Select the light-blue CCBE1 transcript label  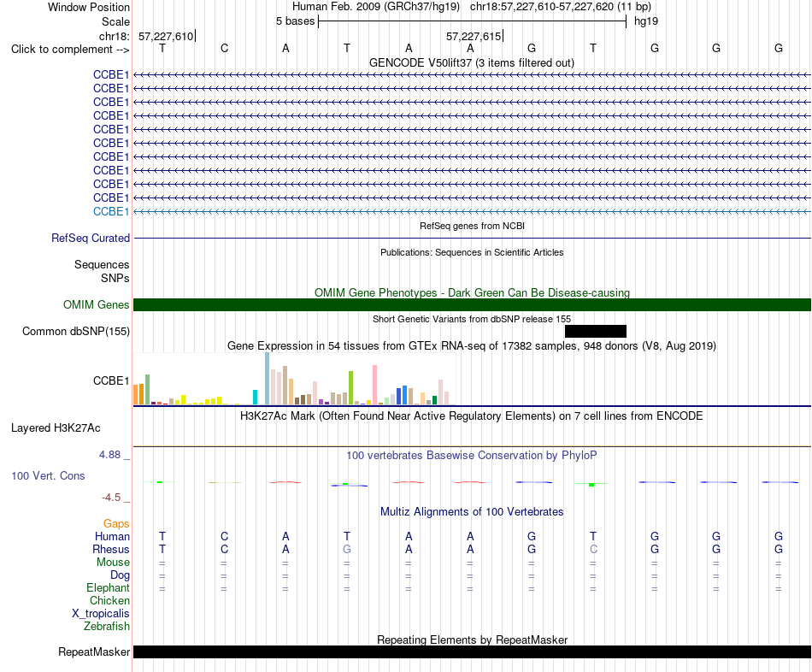pyautogui.click(x=111, y=211)
